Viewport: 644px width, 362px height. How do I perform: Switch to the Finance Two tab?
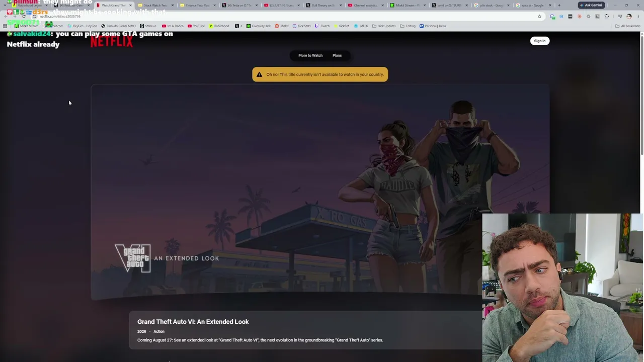click(197, 5)
